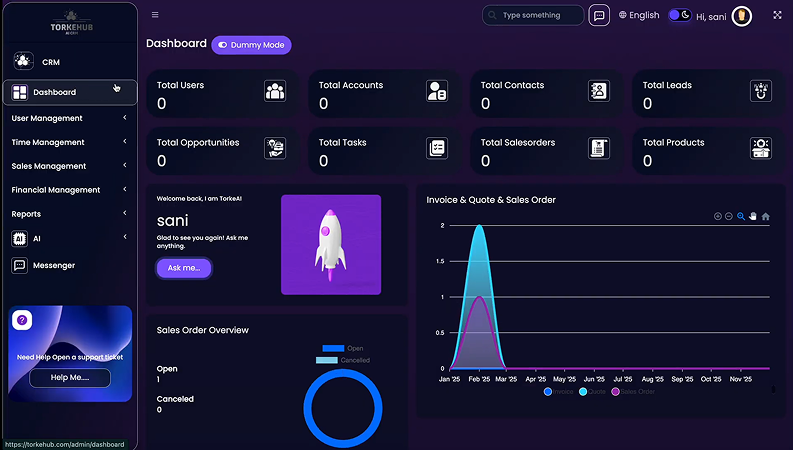Open the chat message icon in header
Image resolution: width=793 pixels, height=450 pixels.
(599, 16)
